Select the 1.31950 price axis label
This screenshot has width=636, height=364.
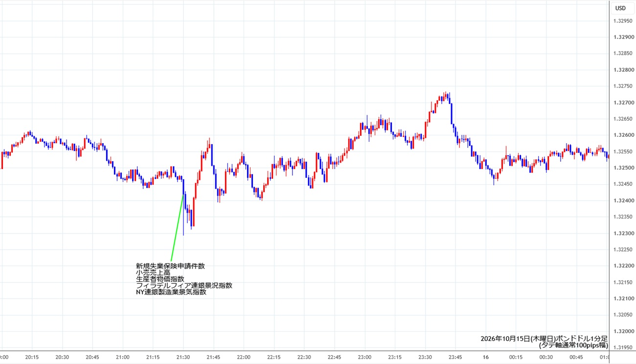coord(622,347)
